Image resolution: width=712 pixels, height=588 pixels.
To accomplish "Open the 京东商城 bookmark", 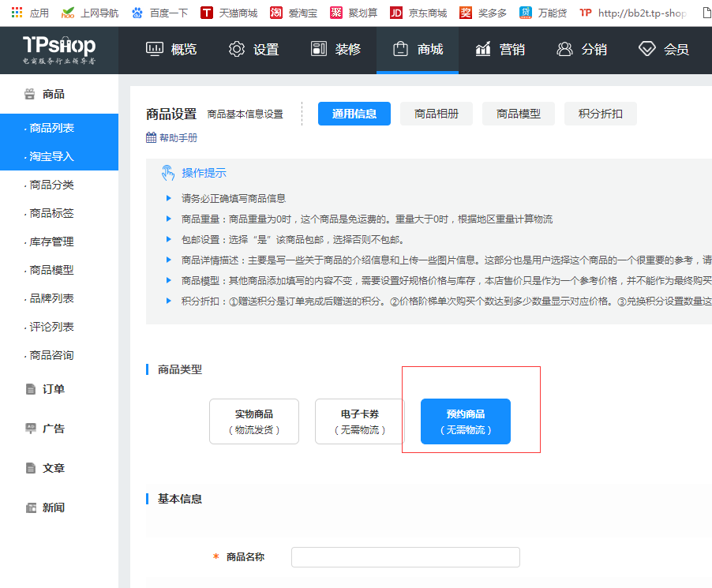I will point(418,13).
